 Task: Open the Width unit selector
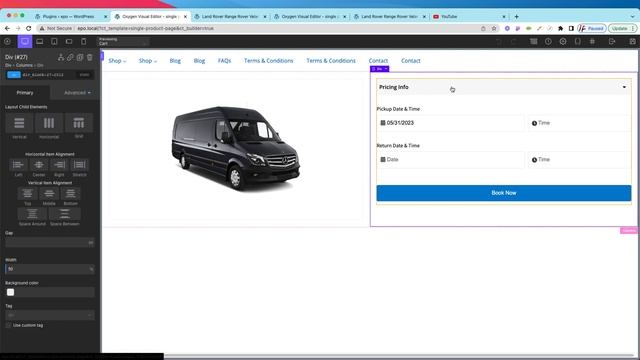point(91,269)
